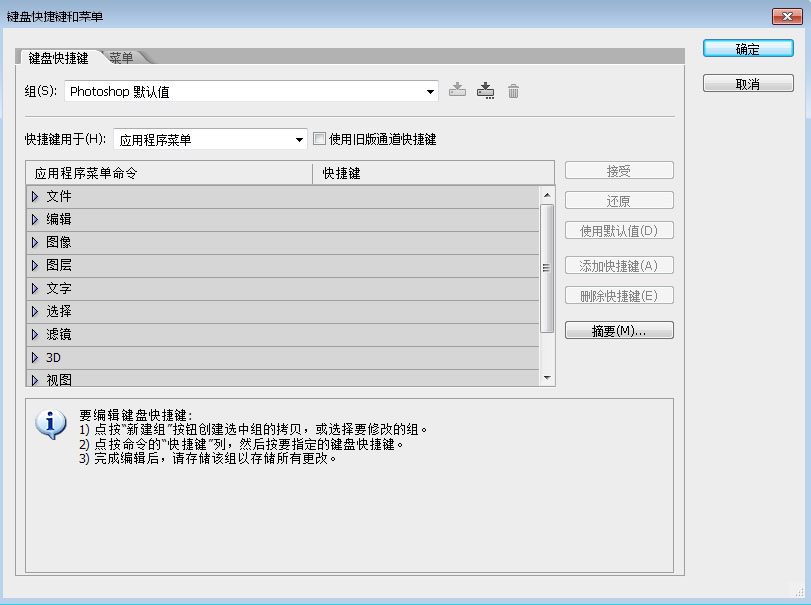This screenshot has height=605, width=811.
Task: Click the 取消 button
Action: pyautogui.click(x=747, y=84)
